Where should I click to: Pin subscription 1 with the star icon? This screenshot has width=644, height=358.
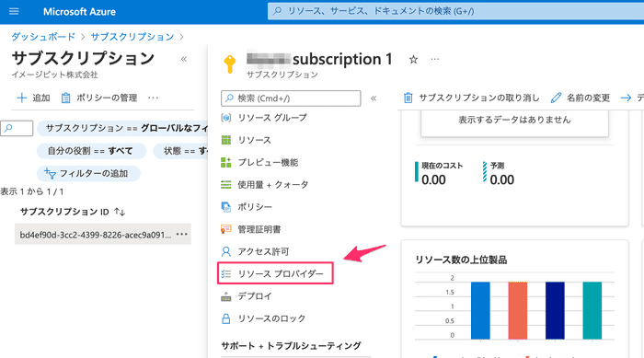[x=414, y=60]
